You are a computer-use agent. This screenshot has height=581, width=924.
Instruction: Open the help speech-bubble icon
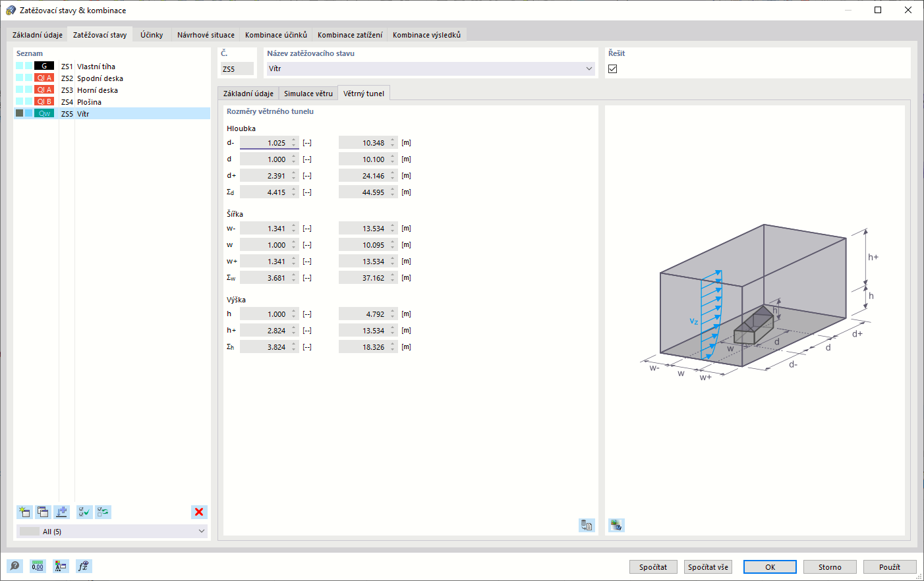point(14,566)
